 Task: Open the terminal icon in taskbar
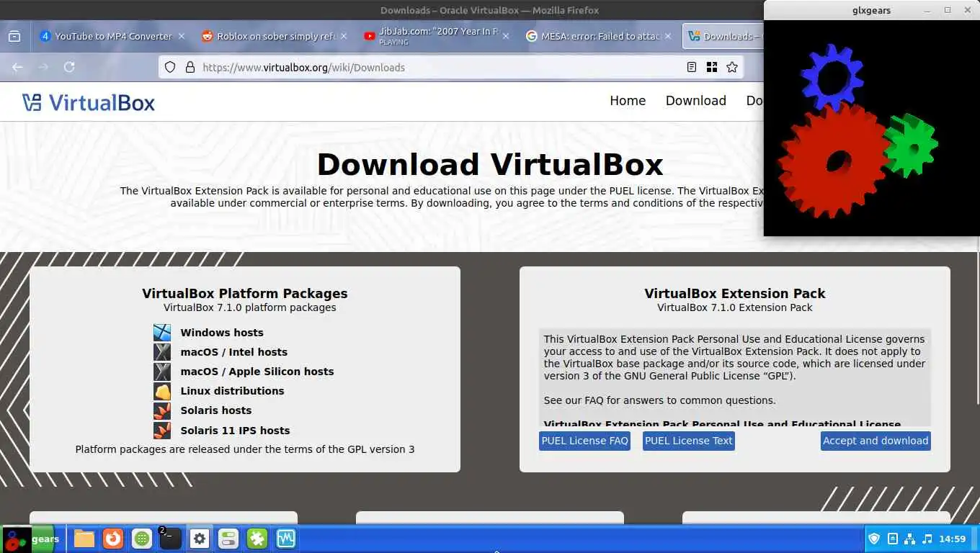170,539
